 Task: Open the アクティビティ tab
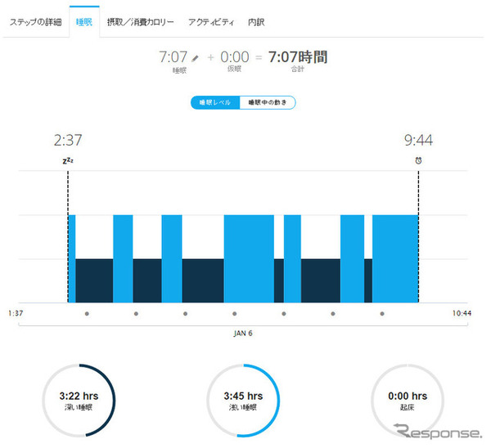pyautogui.click(x=211, y=22)
